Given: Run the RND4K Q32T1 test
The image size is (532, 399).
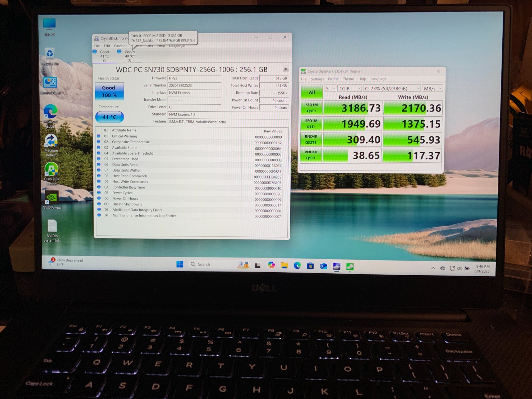Looking at the screenshot, I should point(311,139).
